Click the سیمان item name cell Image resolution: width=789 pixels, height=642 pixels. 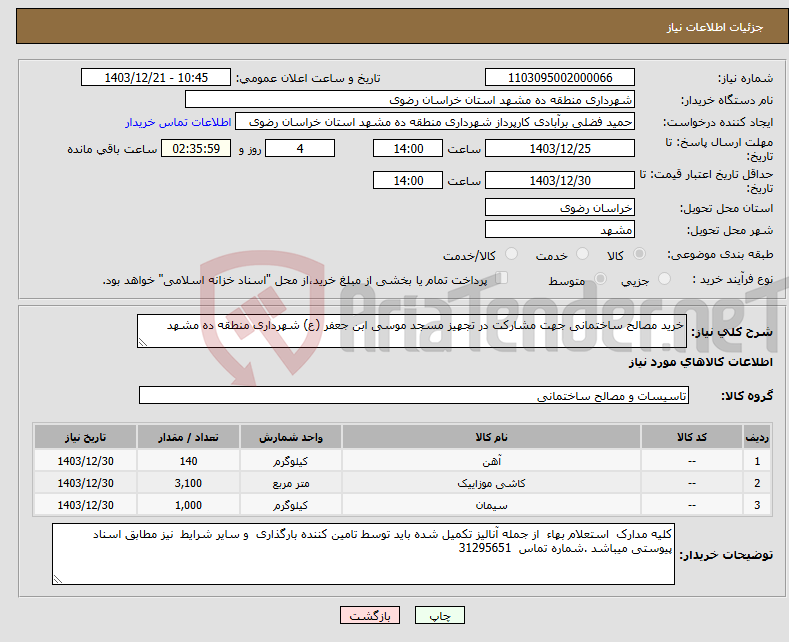[491, 505]
